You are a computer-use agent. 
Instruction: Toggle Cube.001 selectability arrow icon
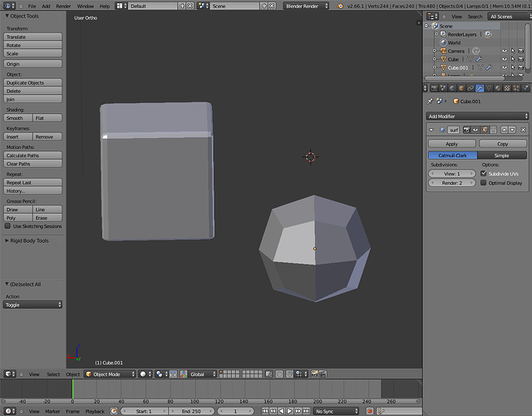pyautogui.click(x=513, y=67)
